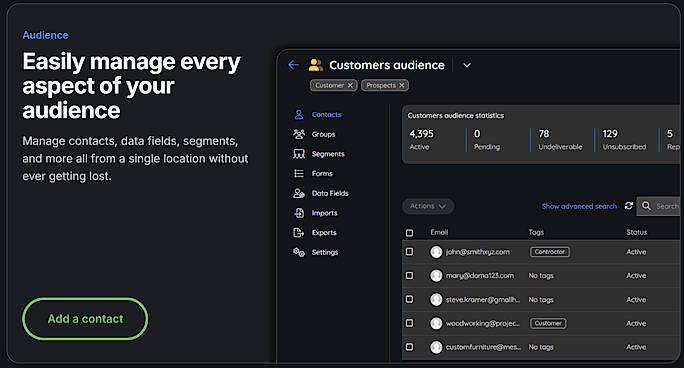This screenshot has width=684, height=368.
Task: Toggle the select-all checkbox in table header
Action: [409, 233]
